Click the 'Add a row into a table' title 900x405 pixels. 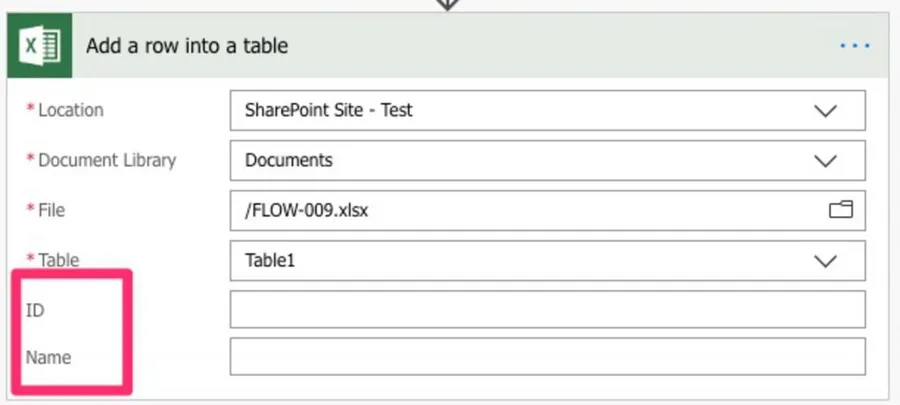pyautogui.click(x=187, y=45)
